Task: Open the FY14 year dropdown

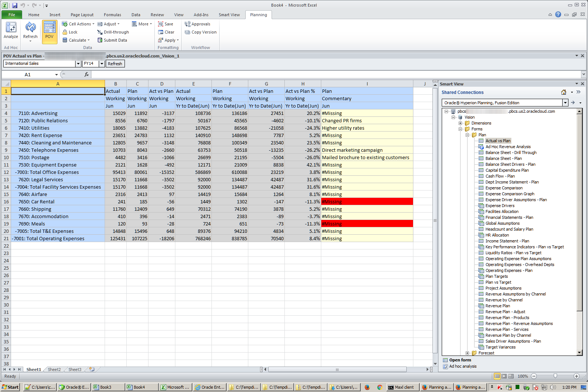Action: [102, 64]
